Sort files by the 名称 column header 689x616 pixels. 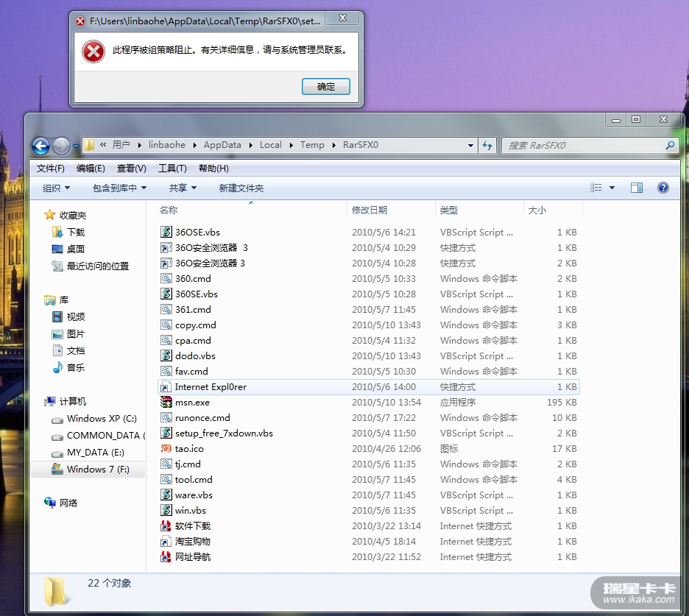click(x=169, y=210)
